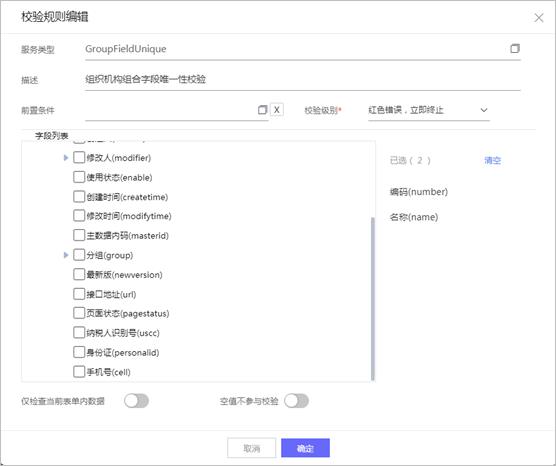Select 编码(number) in the selected list
The width and height of the screenshot is (556, 466).
419,192
